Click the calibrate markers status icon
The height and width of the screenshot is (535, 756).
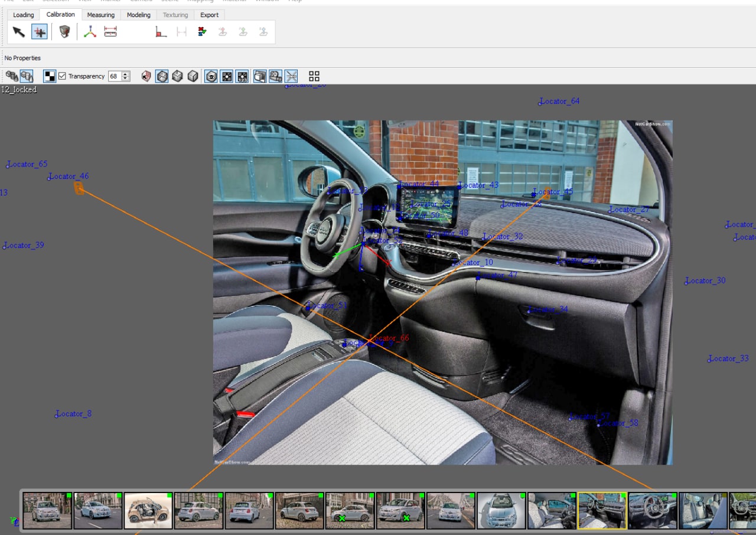click(x=202, y=32)
